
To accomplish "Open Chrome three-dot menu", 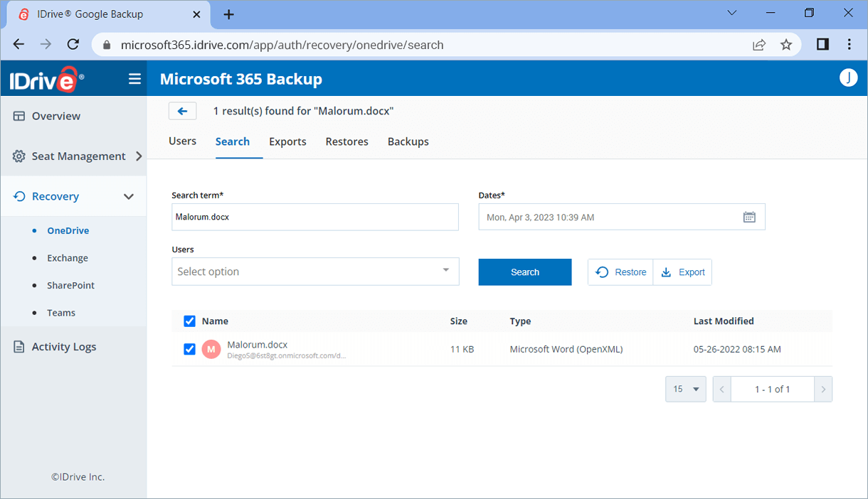I will click(850, 44).
